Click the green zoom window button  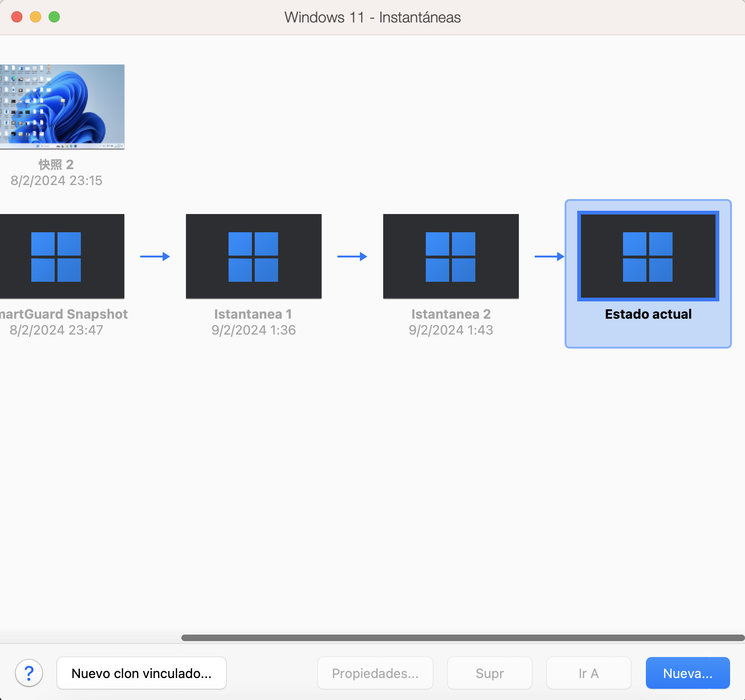(54, 17)
